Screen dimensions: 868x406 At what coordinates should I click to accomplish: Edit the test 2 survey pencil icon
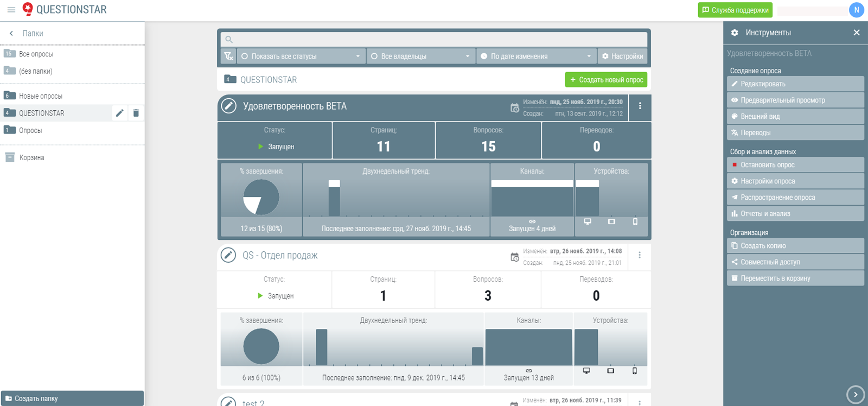tap(228, 402)
